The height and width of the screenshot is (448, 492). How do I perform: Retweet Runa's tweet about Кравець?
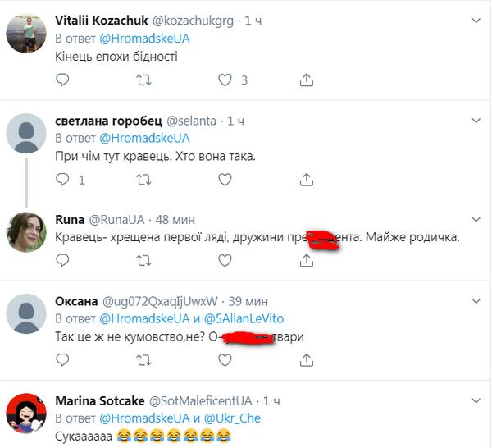[x=143, y=260]
